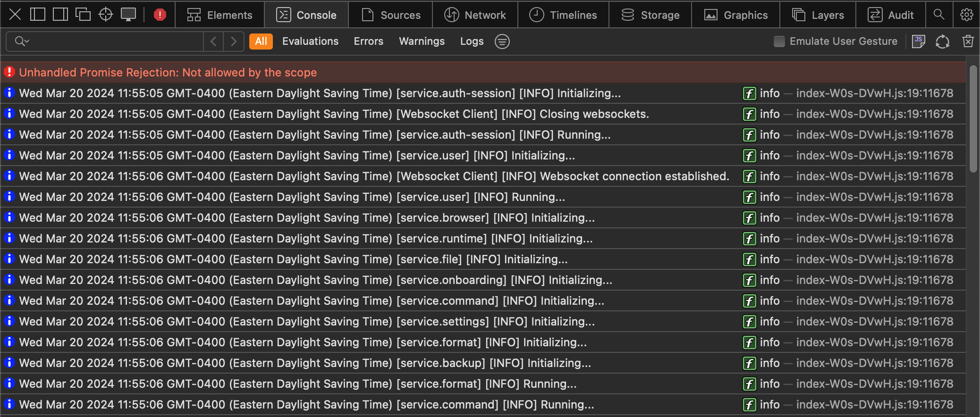Clear console log with trash icon

968,42
